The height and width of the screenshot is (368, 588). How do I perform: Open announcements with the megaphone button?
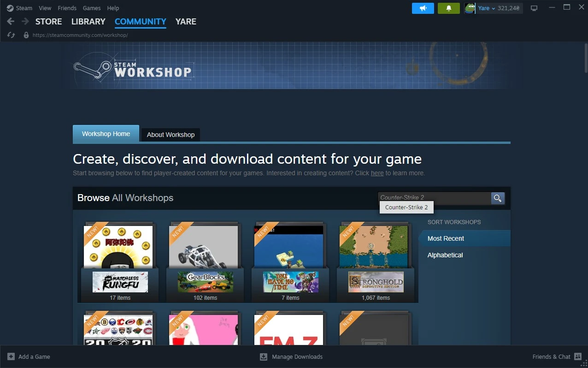pos(423,8)
